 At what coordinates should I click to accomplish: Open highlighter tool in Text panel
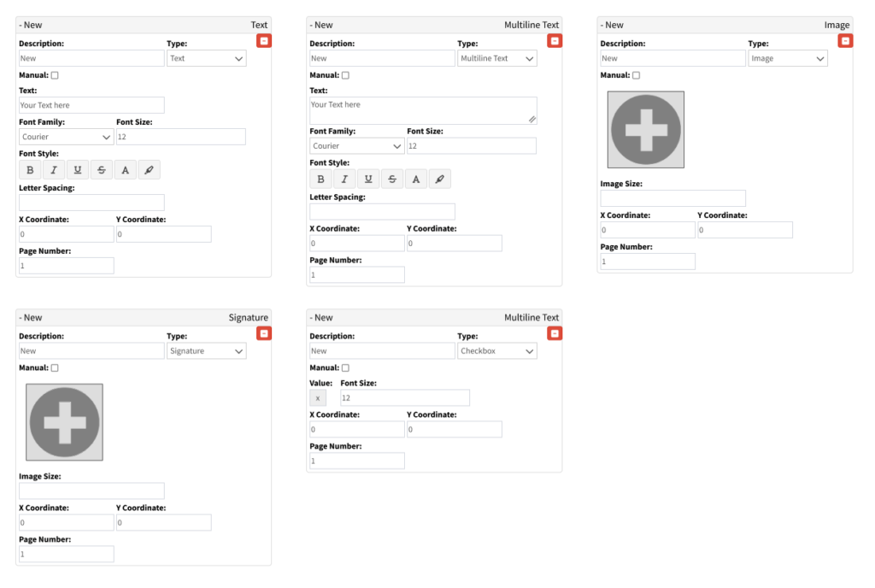tap(149, 170)
